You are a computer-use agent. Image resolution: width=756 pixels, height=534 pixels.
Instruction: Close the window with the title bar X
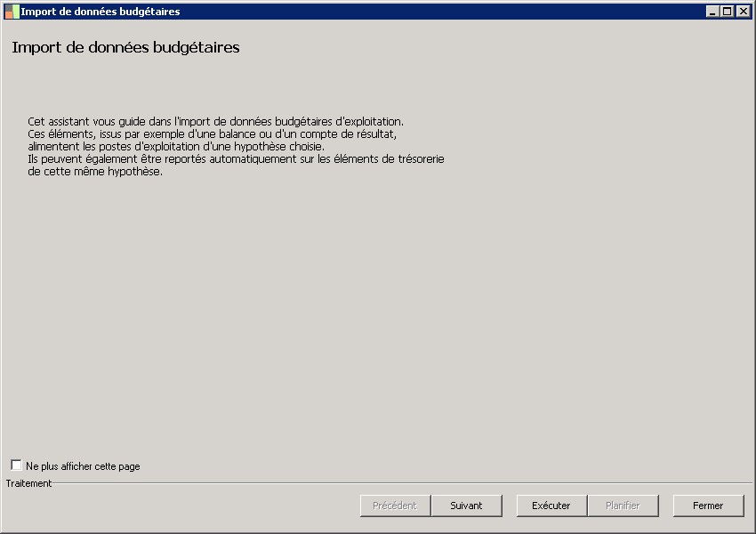pyautogui.click(x=743, y=12)
